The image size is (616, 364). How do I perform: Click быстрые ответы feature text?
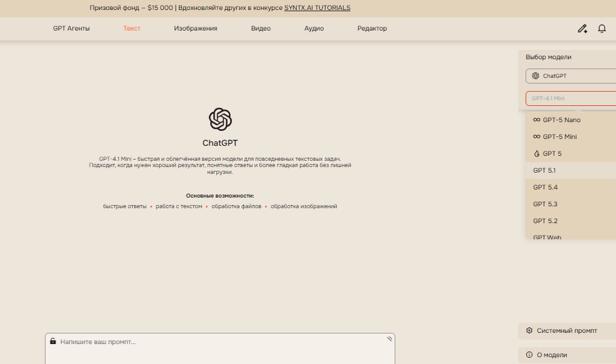click(125, 206)
